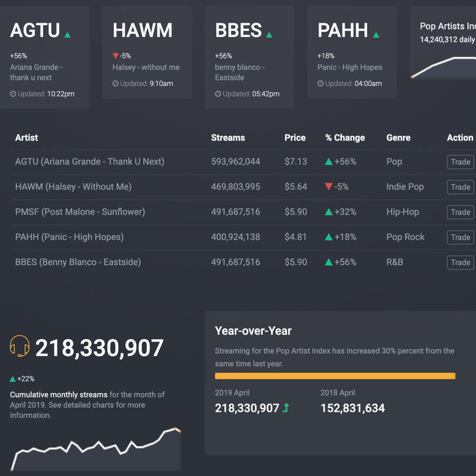Click the clock icon on AGTU updated time
This screenshot has height=476, width=476.
pyautogui.click(x=13, y=94)
